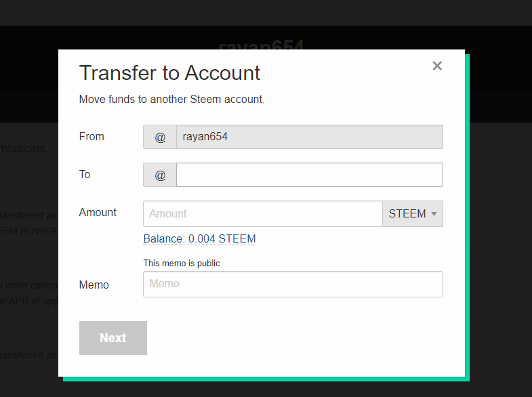The image size is (532, 397).
Task: Open the STEEM currency dropdown
Action: coord(413,213)
